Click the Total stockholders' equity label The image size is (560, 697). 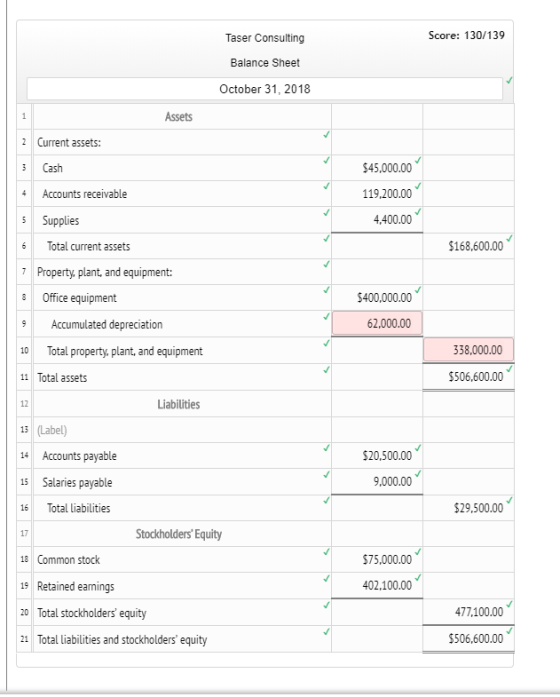tap(92, 613)
